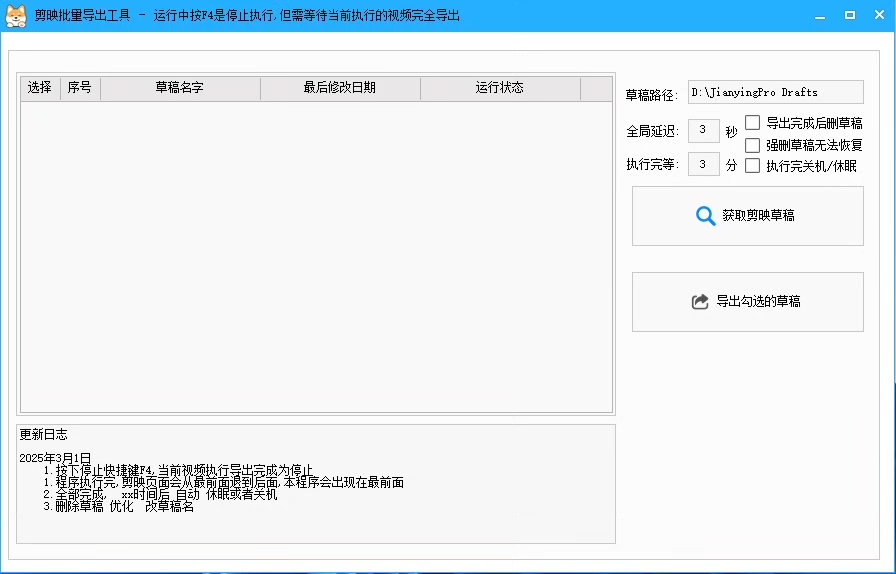Close the 剪映批量导出工具 window
This screenshot has height=574, width=896.
(x=878, y=15)
